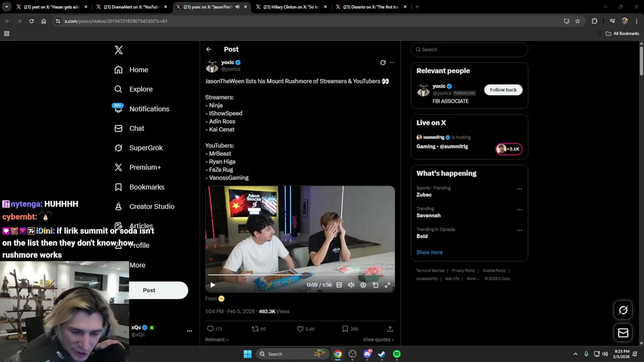Open the Zubac trending topic
The width and height of the screenshot is (644, 362).
coord(424,195)
